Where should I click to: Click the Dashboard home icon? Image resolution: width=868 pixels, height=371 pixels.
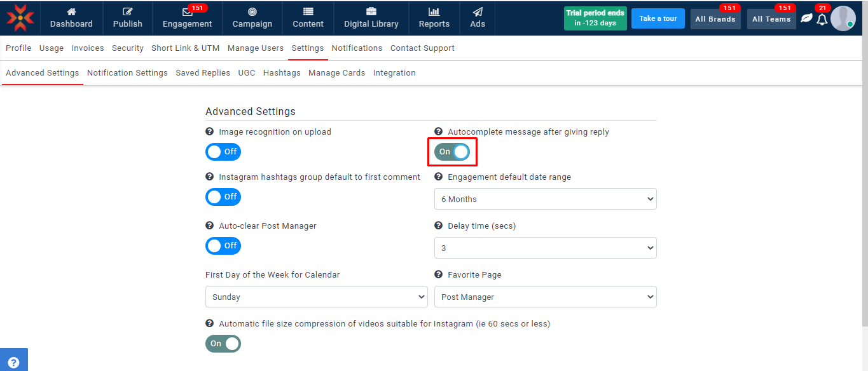[x=71, y=11]
